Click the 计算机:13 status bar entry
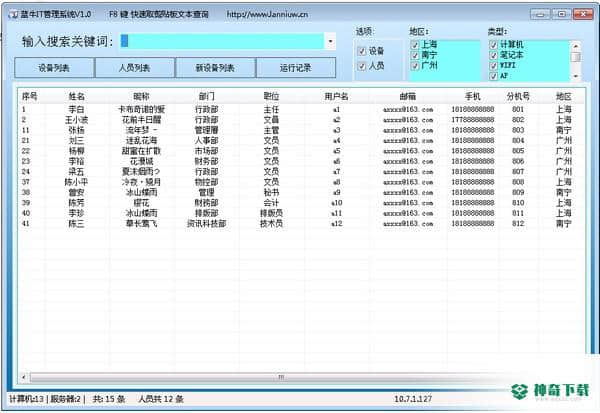Image resolution: width=600 pixels, height=413 pixels. pyautogui.click(x=26, y=399)
